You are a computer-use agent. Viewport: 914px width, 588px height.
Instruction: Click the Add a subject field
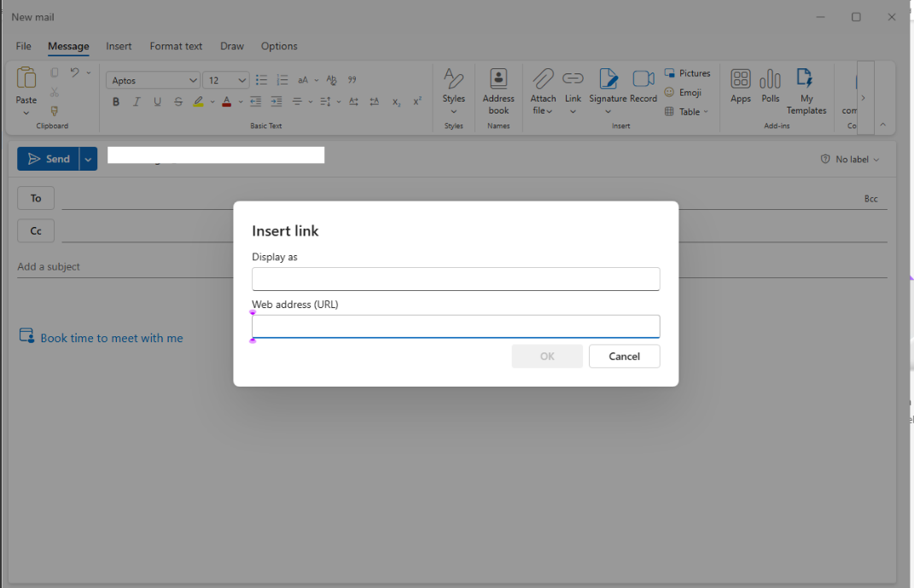tap(451, 266)
